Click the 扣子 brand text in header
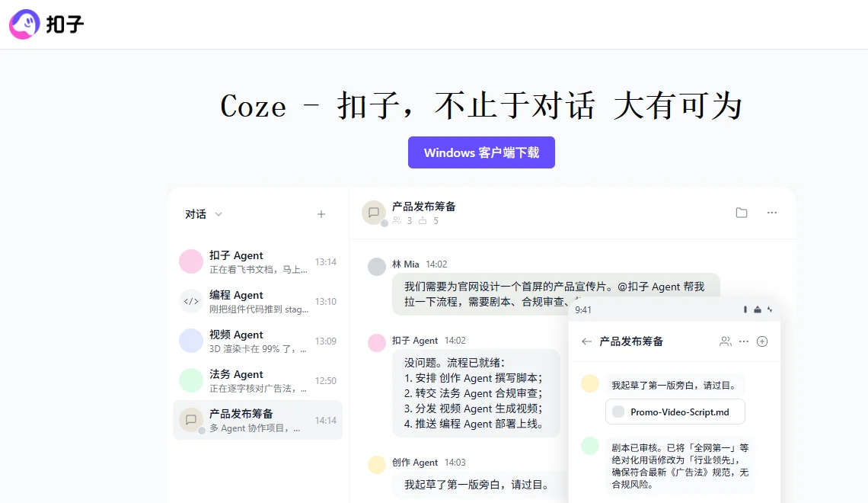Viewport: 868px width, 503px height. (65, 24)
